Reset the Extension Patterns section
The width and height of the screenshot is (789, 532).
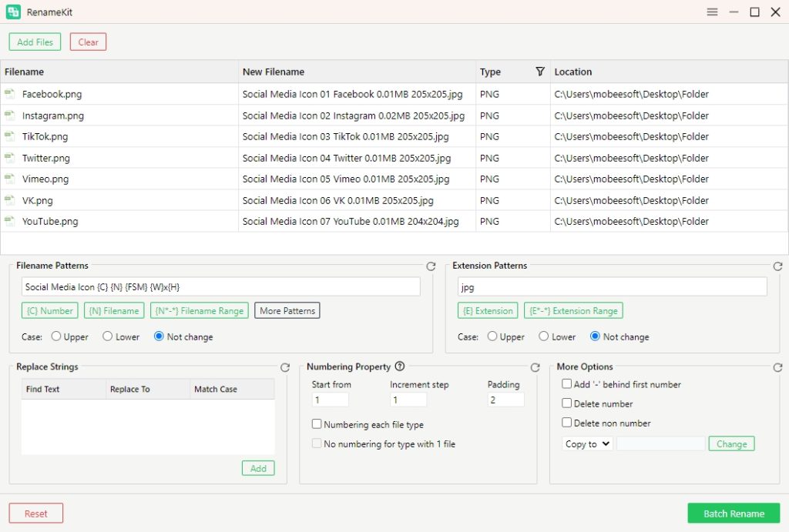pos(777,266)
